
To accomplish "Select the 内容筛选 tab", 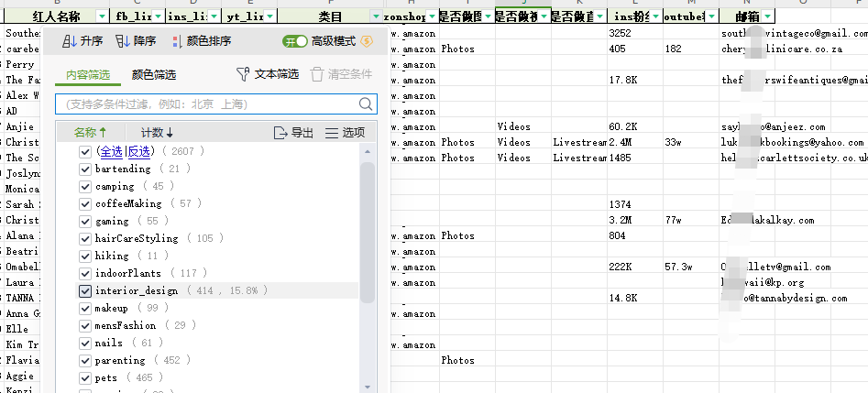I will [x=88, y=74].
